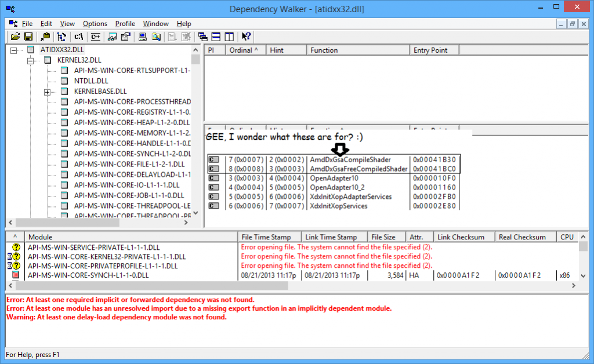594x364 pixels.
Task: Click the Cascade windows toolbar icon
Action: 202,37
